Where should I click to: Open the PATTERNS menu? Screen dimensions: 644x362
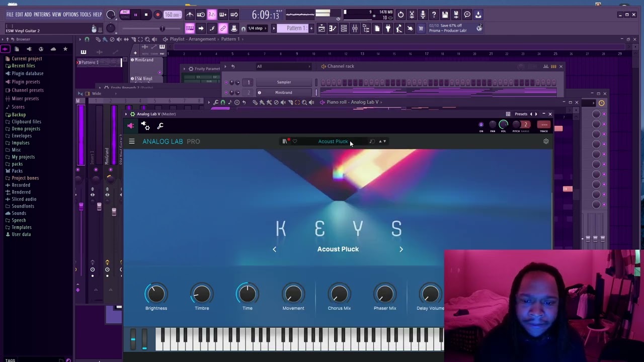[42, 15]
